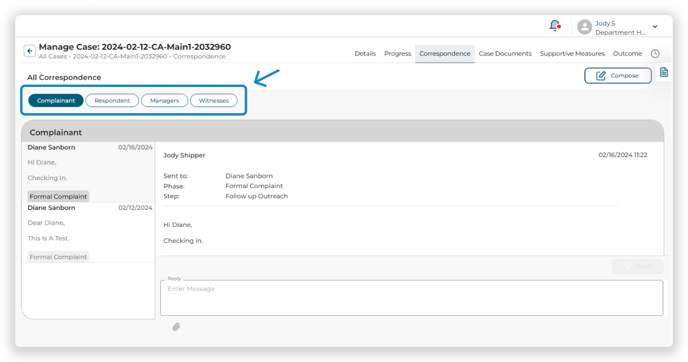The image size is (688, 362).
Task: Switch to the Case Documents tab
Action: pyautogui.click(x=505, y=54)
